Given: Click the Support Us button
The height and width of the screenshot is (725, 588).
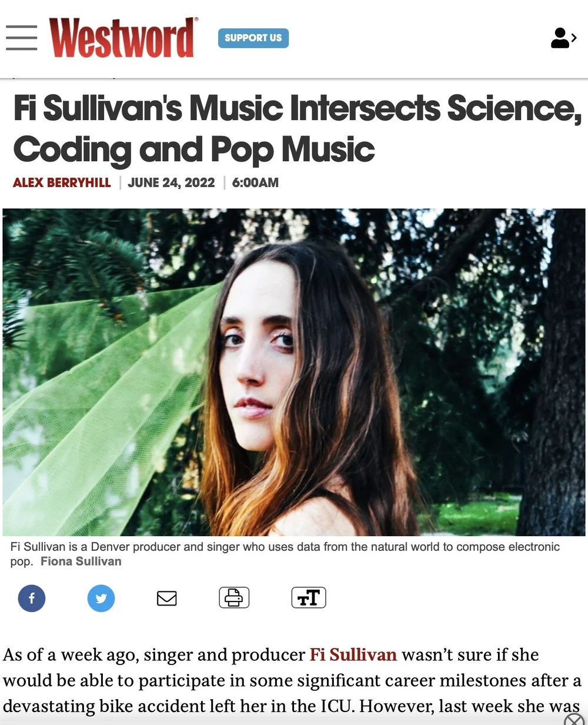Looking at the screenshot, I should (253, 38).
